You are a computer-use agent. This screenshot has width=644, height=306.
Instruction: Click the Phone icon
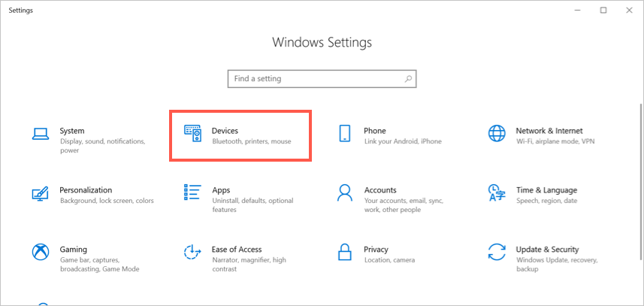pos(345,134)
